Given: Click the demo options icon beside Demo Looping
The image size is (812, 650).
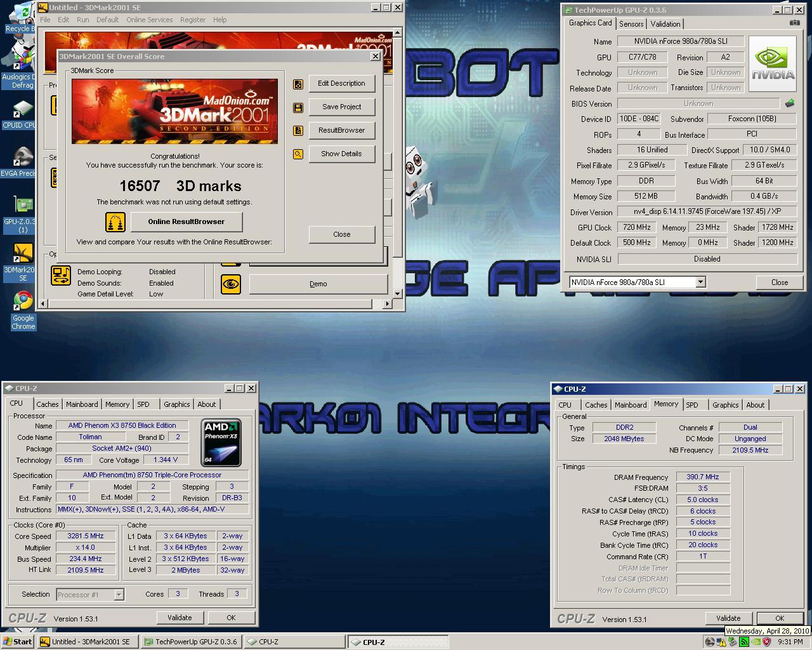Looking at the screenshot, I should pyautogui.click(x=61, y=275).
